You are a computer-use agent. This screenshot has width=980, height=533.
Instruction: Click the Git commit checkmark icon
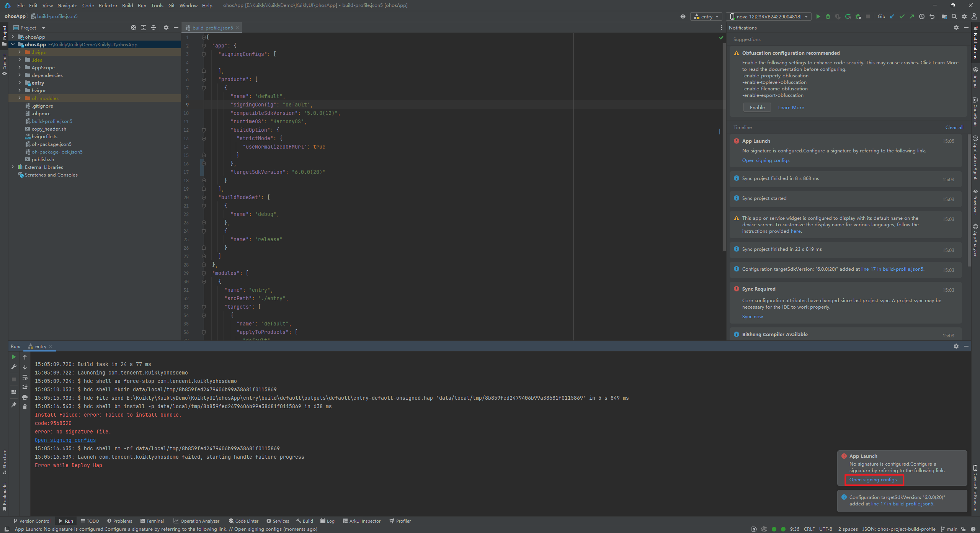point(902,16)
